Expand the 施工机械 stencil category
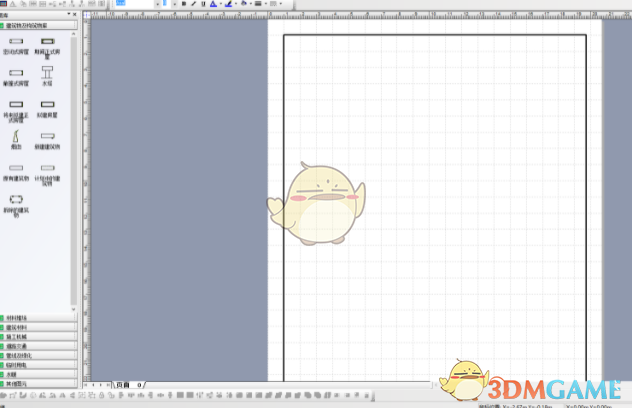 coord(39,337)
